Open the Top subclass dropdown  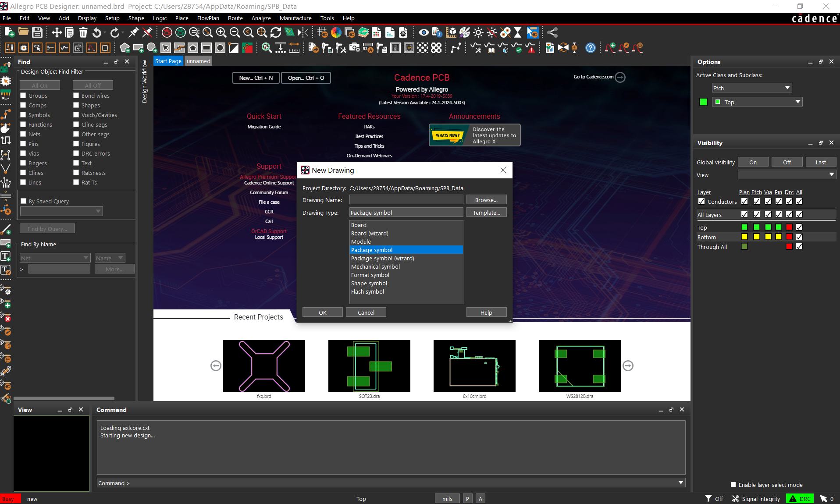tap(757, 102)
